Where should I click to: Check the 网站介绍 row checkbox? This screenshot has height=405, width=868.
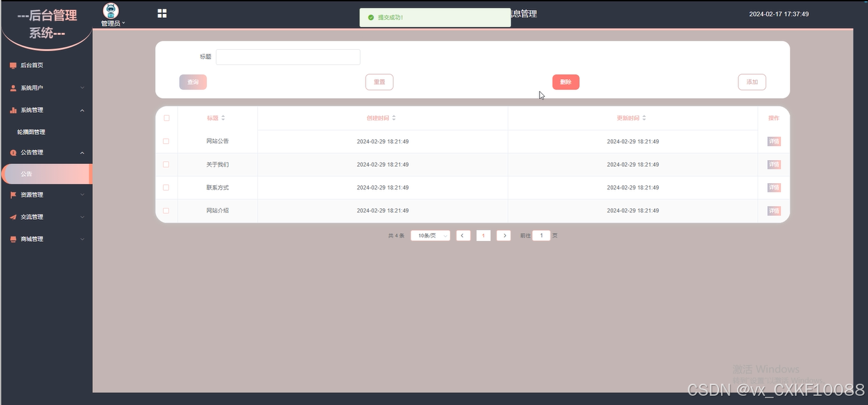(166, 210)
